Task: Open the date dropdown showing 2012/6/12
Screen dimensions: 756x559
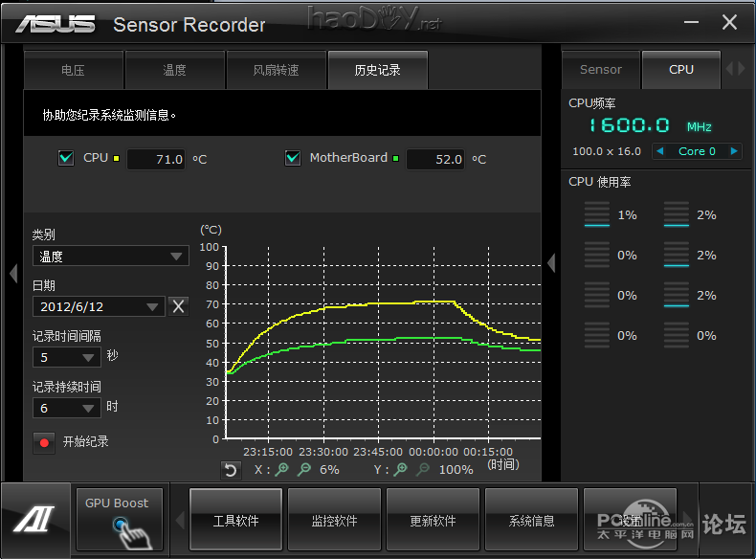Action: point(99,306)
